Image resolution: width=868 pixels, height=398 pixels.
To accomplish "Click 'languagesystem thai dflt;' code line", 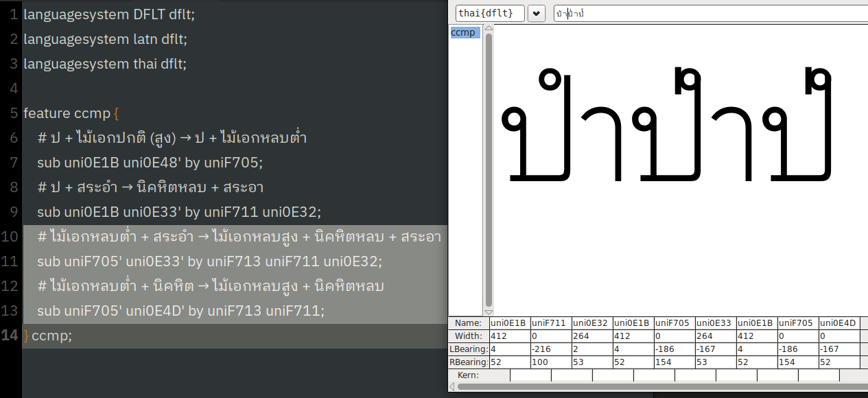I will click(x=105, y=64).
